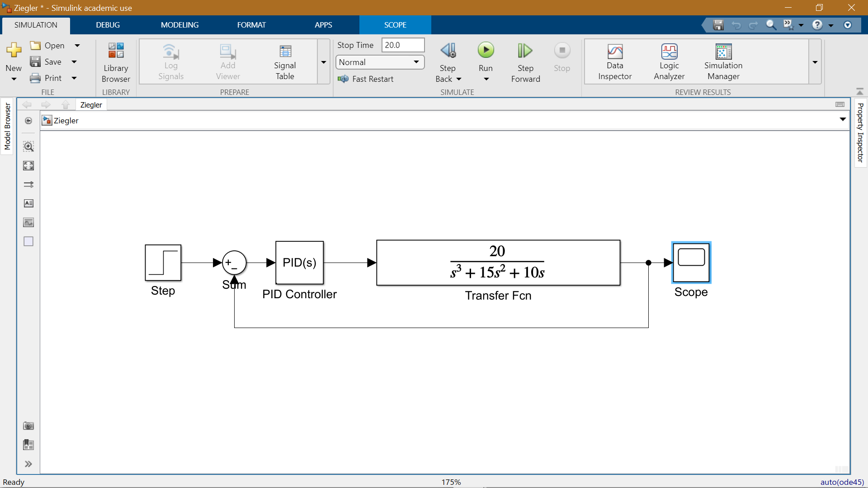This screenshot has height=488, width=868.
Task: Toggle sample time display arrows icon
Action: click(28, 184)
